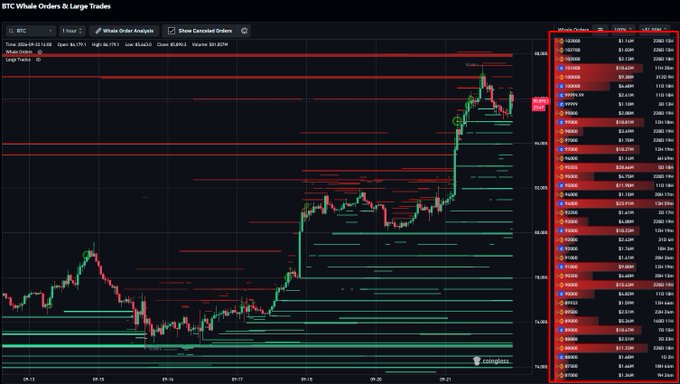
Task: Click the Coinbase icon on the $23.91M row
Action: tap(561, 203)
